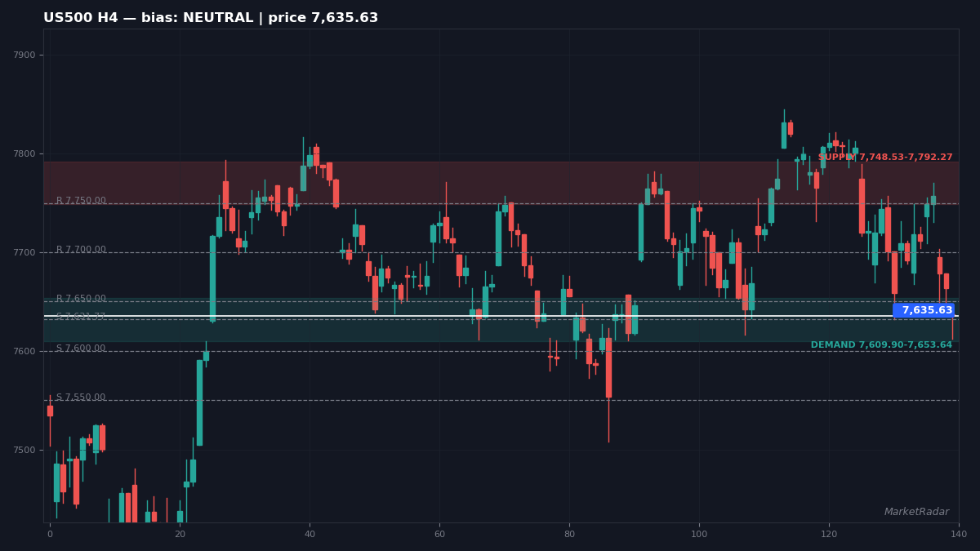Click the 0 x-axis tick label
Screen dimensions: 980x551
tap(50, 535)
